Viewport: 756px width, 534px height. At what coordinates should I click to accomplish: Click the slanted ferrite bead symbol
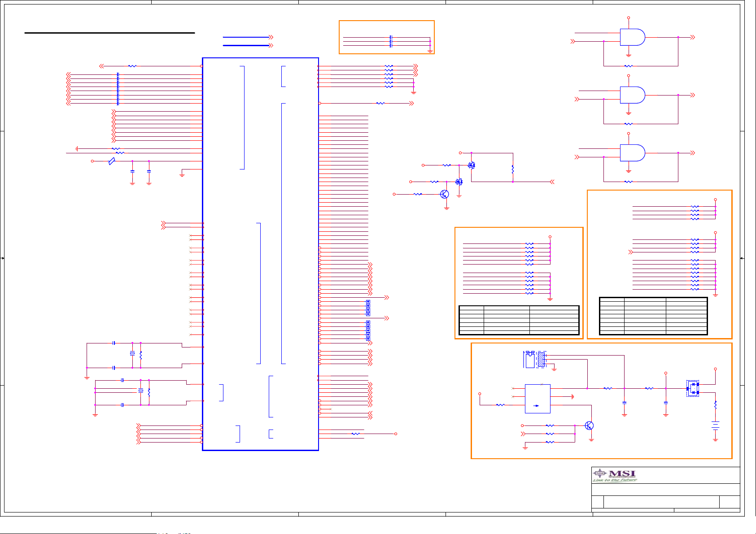click(112, 161)
